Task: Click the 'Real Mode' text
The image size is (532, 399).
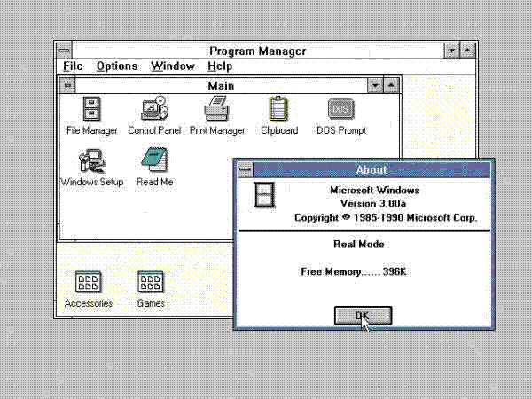Action: click(x=359, y=245)
